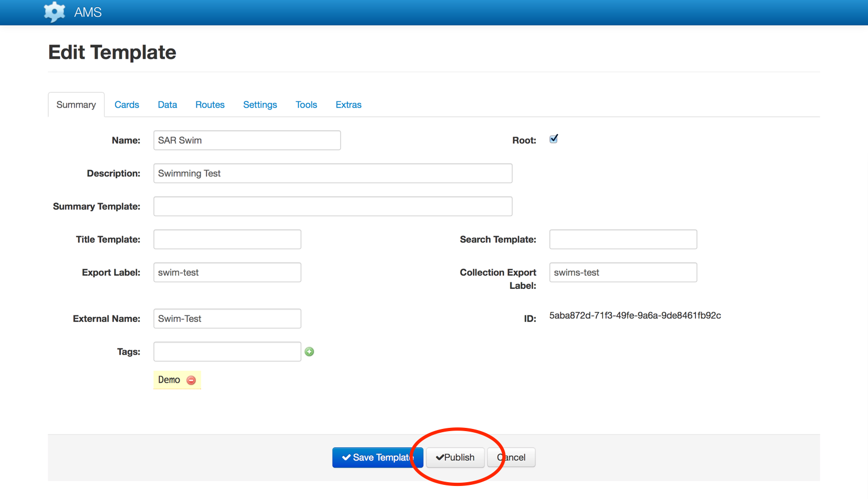This screenshot has width=868, height=499.
Task: Focus the Name field containing SAR Swim
Action: 247,140
